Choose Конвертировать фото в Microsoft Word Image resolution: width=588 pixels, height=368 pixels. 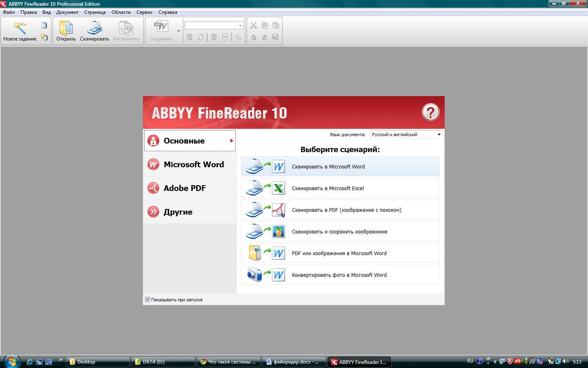pos(340,275)
